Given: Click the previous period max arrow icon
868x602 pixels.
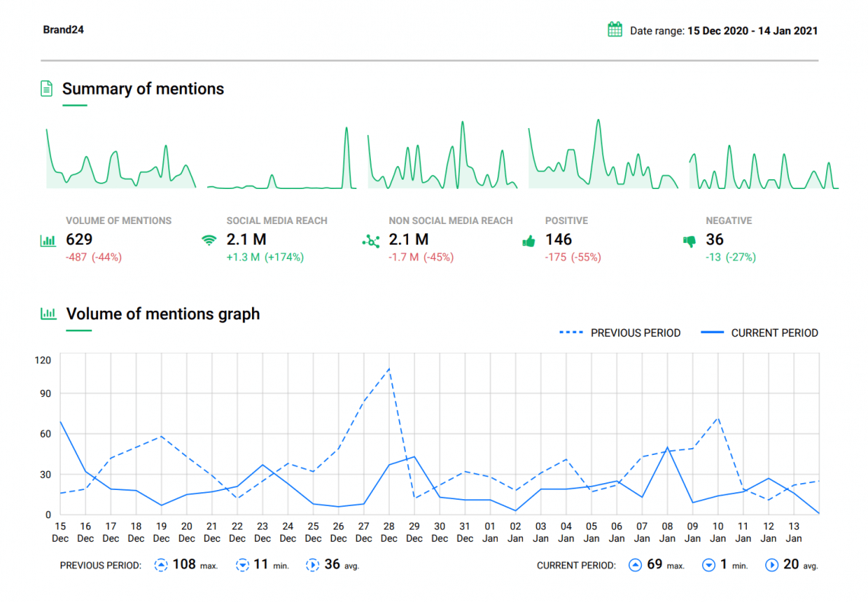Looking at the screenshot, I should [x=161, y=565].
